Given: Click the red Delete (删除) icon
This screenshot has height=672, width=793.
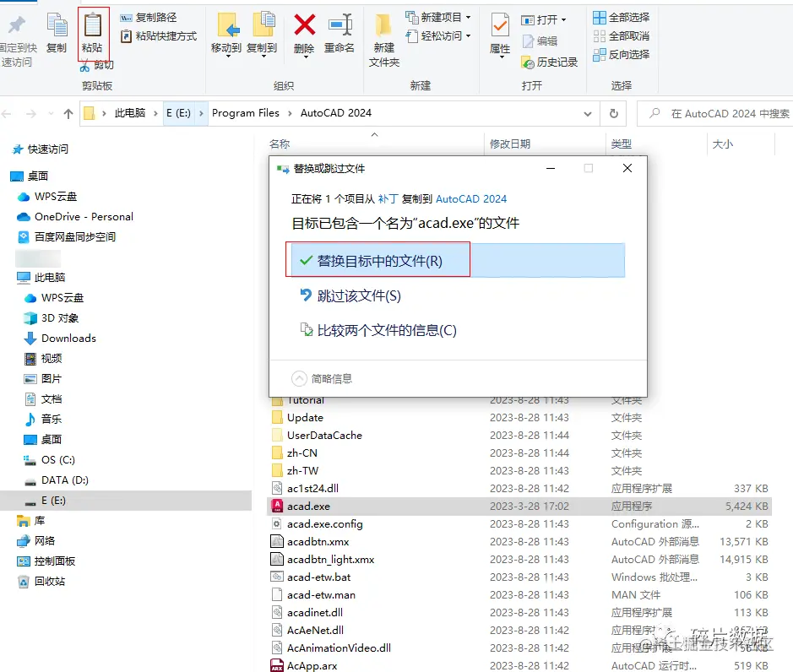Looking at the screenshot, I should 305,24.
